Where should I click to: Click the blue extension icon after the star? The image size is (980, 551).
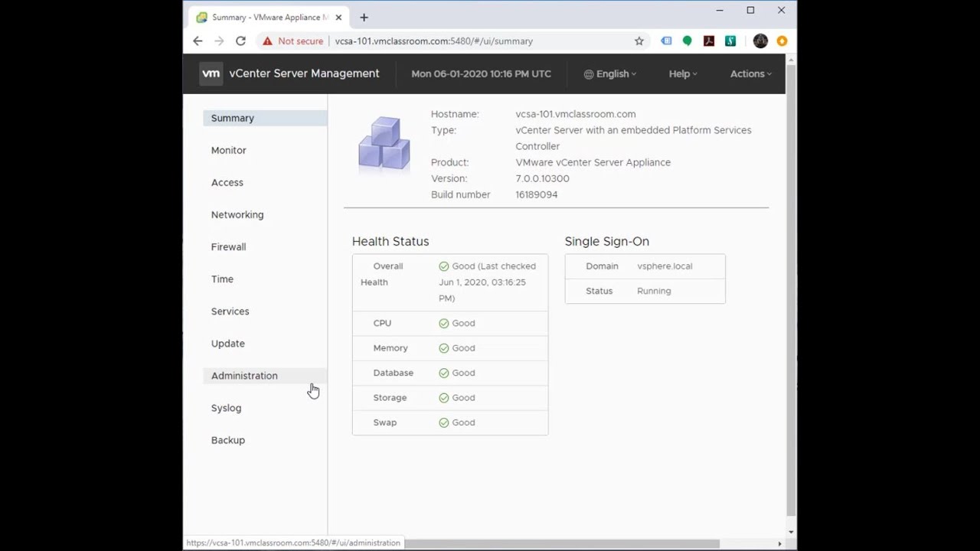(666, 41)
